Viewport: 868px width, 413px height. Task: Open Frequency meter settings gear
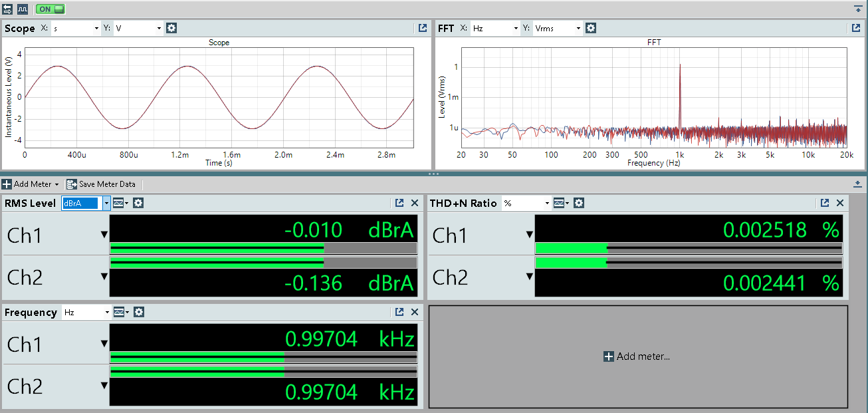coord(139,312)
